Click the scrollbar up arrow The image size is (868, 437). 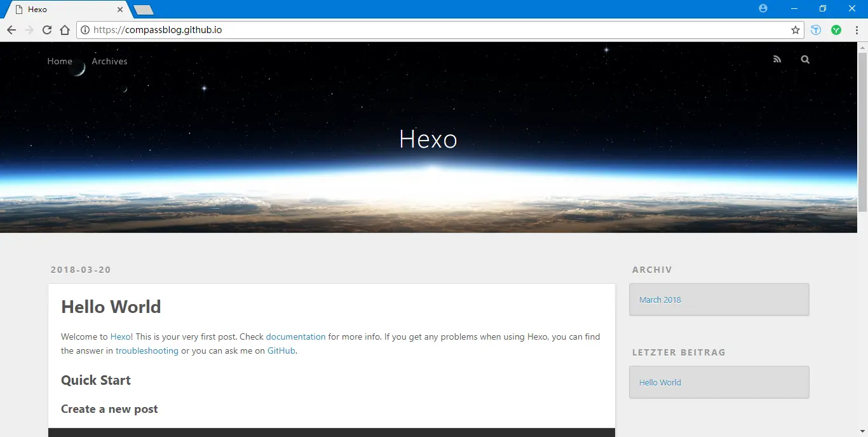click(x=862, y=46)
